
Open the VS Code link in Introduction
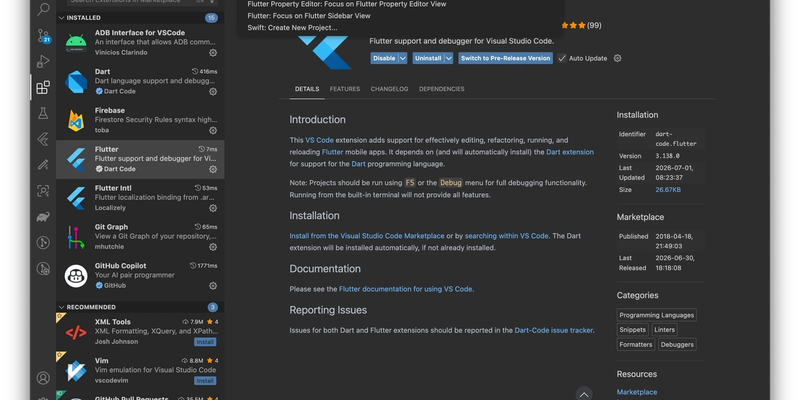pos(319,140)
